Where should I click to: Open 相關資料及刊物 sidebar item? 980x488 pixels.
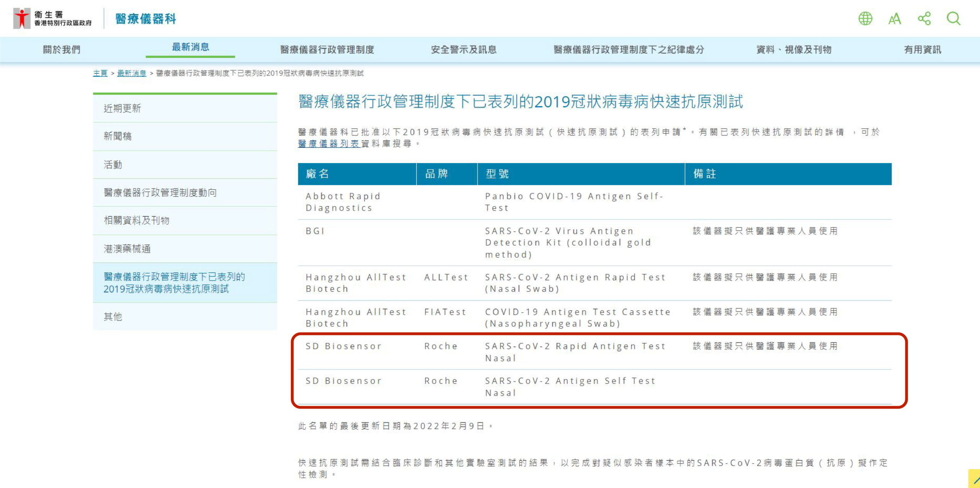pos(185,221)
